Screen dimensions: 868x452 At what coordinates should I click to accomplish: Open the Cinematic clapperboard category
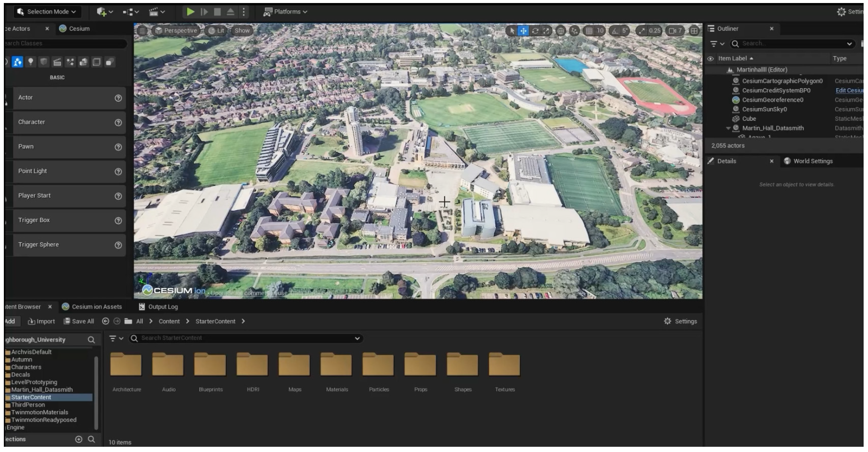(x=57, y=62)
